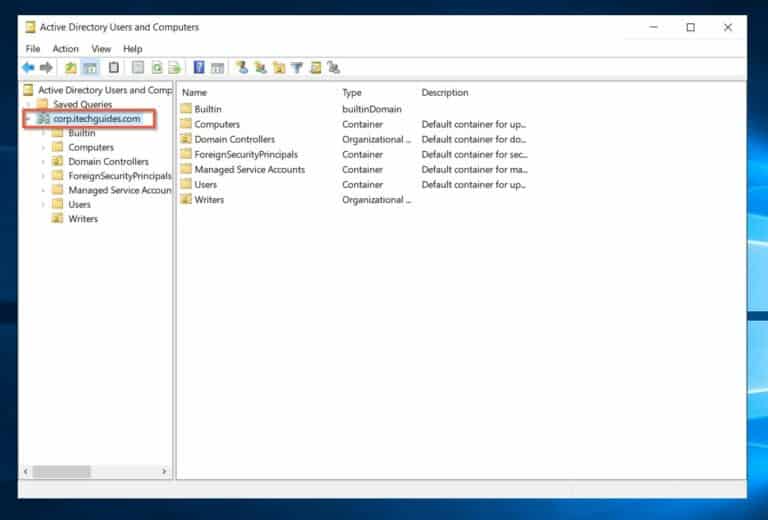
Task: Click tree pane scrollbar left arrow
Action: point(26,472)
